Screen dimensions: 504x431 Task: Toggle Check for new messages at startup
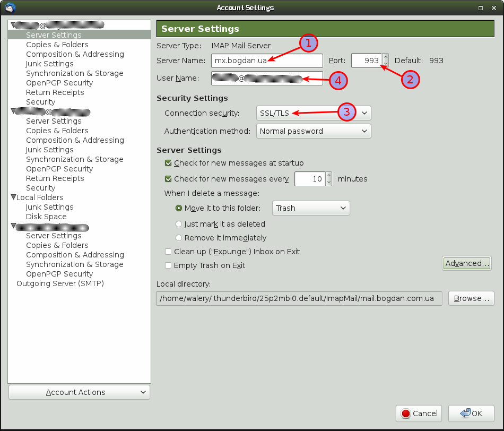click(168, 163)
